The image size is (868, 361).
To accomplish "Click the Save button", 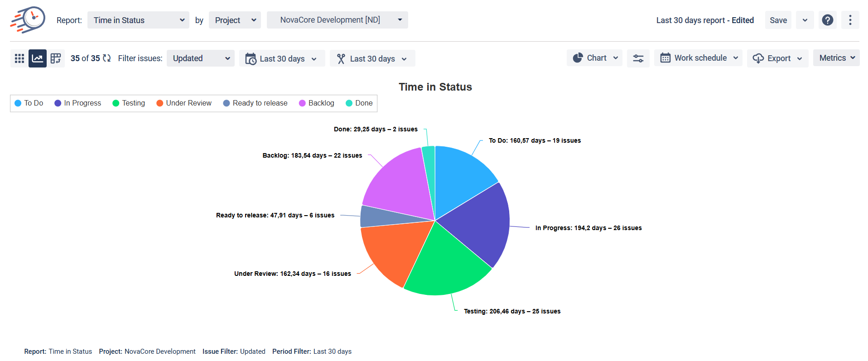I will click(778, 20).
